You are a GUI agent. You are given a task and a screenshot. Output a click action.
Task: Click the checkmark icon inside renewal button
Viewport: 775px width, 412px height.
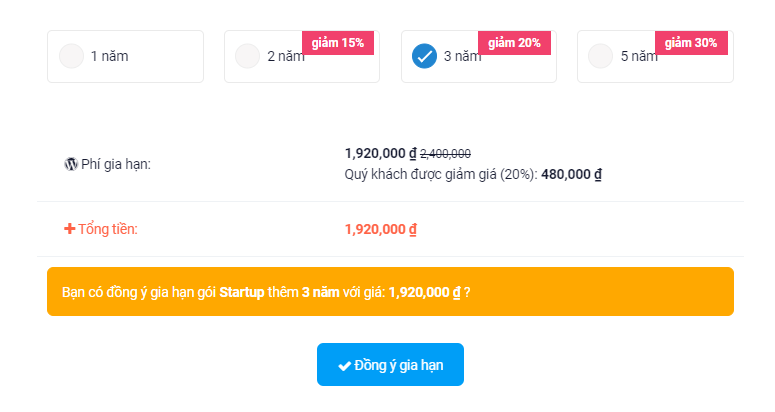[x=344, y=366]
